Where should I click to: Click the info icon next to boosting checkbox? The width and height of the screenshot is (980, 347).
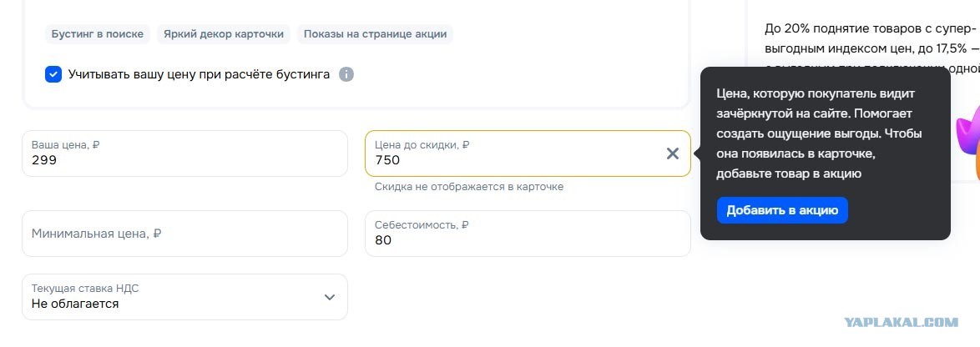click(346, 75)
